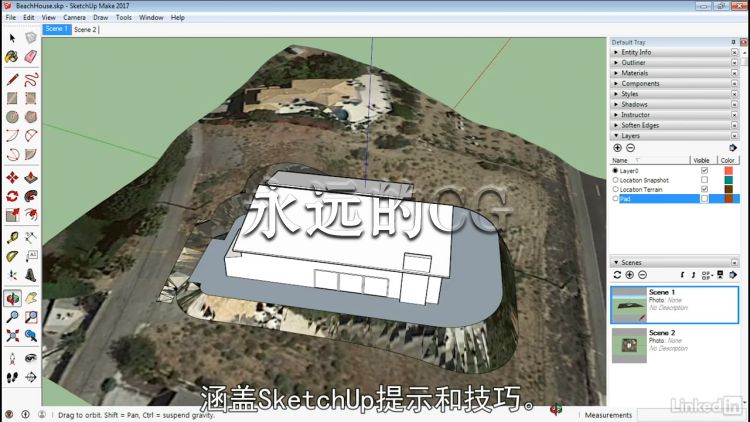Screen dimensions: 750x422
Task: Select the Orbit tool
Action: [x=12, y=298]
